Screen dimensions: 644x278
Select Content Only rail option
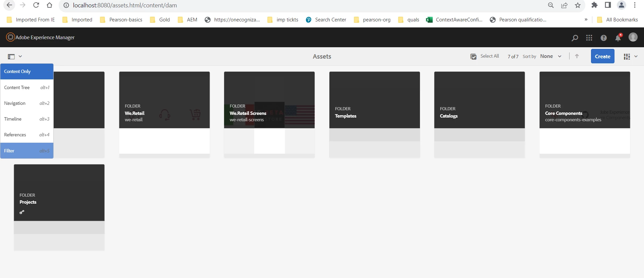pyautogui.click(x=27, y=71)
